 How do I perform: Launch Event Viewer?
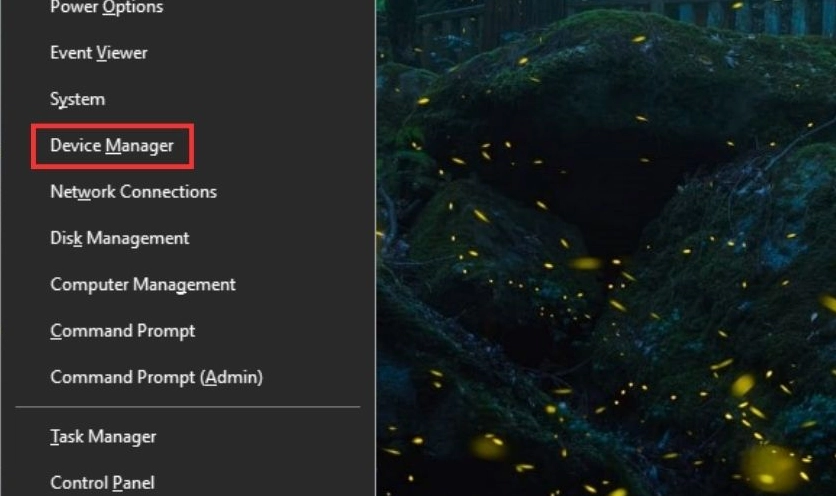click(98, 53)
